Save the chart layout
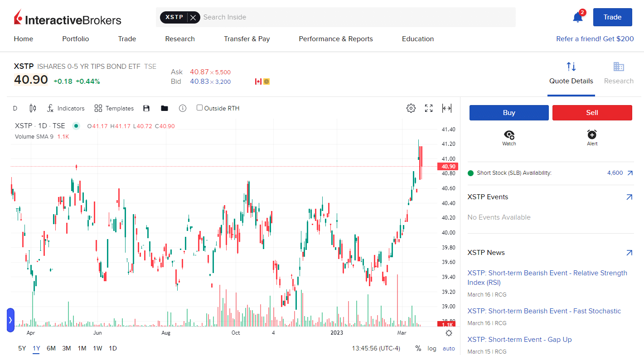 [x=146, y=108]
